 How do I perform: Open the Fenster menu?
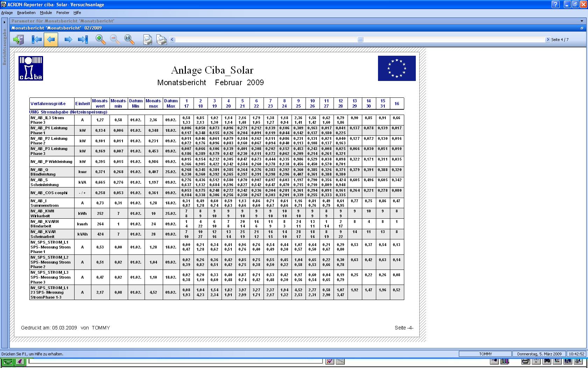tap(63, 13)
